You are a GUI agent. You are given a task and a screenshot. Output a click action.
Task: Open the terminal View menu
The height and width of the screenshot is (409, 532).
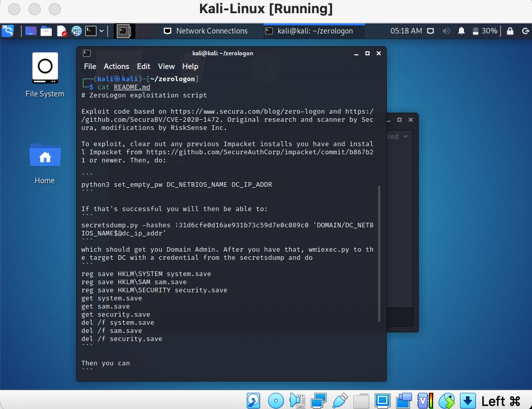coord(167,66)
